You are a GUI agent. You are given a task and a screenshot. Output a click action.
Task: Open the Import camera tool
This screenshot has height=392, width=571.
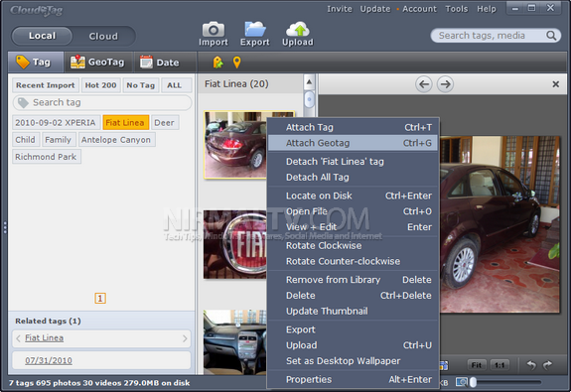pos(214,34)
